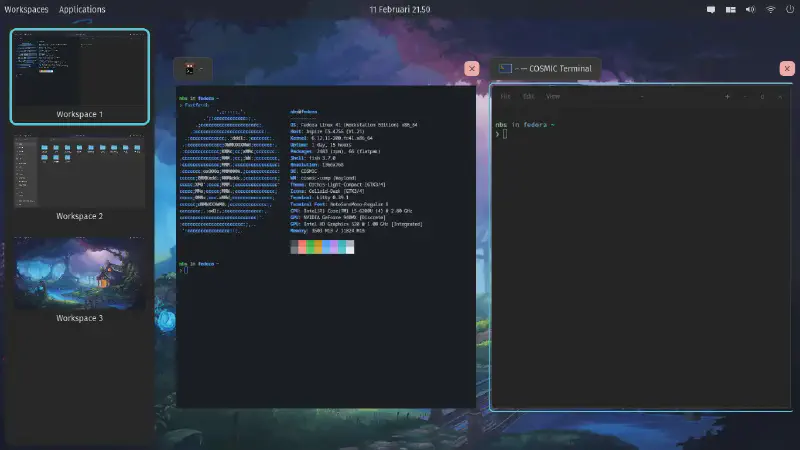
Task: Open the Edit menu in COSMIC Terminal
Action: click(528, 97)
